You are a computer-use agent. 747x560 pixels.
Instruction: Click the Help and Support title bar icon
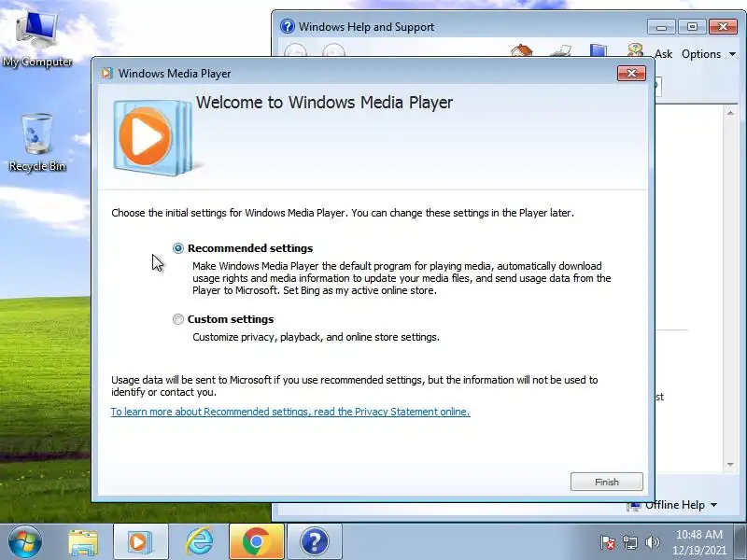point(288,26)
